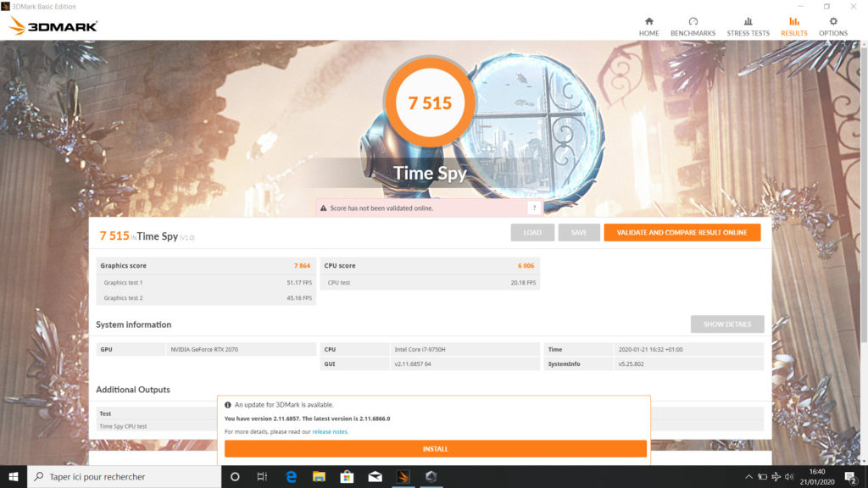Click the Graphics score value 7 864
Screen dimensions: 868x488
302,265
